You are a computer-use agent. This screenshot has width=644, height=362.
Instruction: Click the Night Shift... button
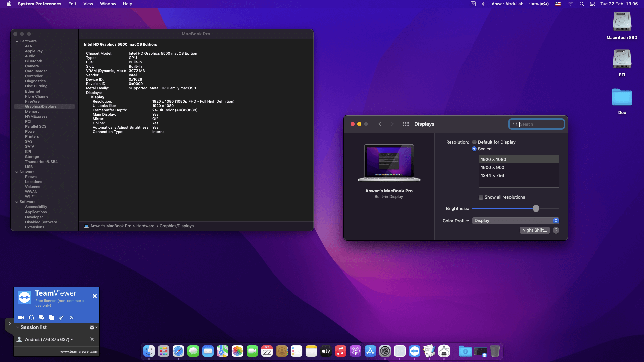tap(535, 230)
